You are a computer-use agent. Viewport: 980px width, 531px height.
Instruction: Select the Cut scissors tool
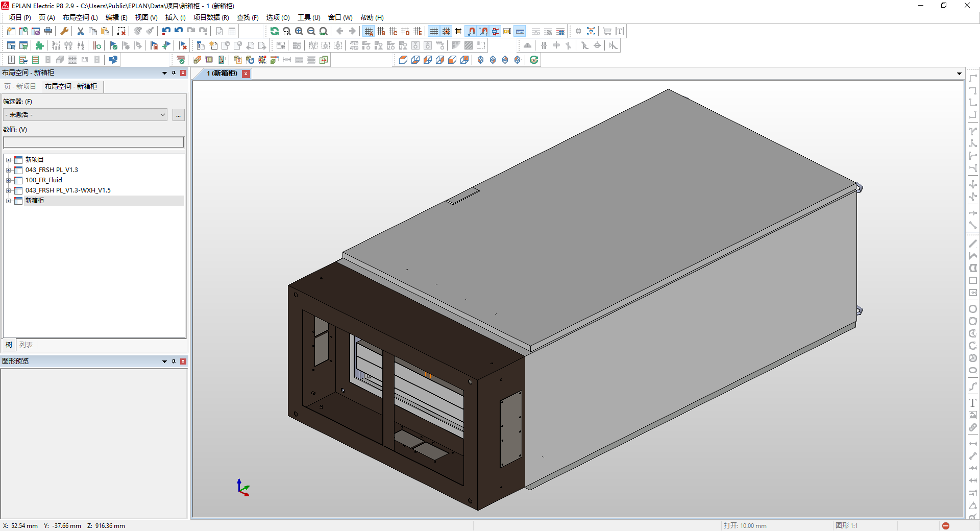80,31
